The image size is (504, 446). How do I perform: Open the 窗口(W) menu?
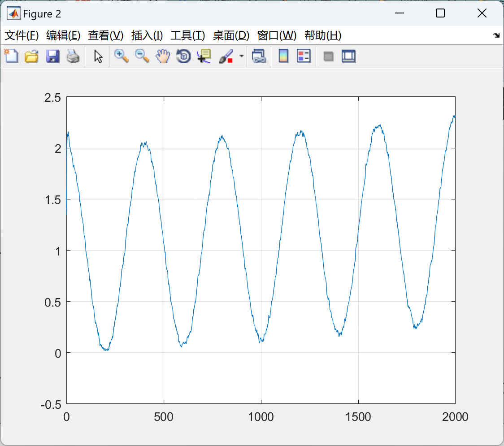pyautogui.click(x=277, y=35)
